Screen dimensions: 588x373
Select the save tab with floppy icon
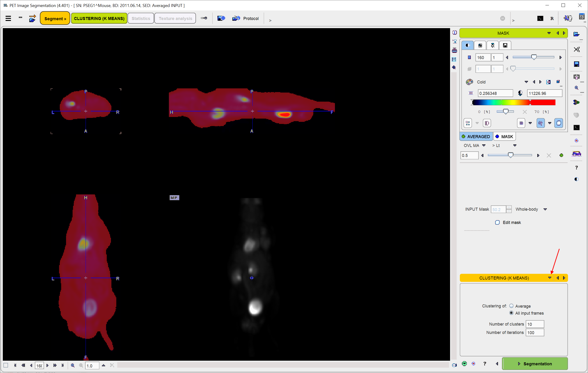(x=505, y=45)
